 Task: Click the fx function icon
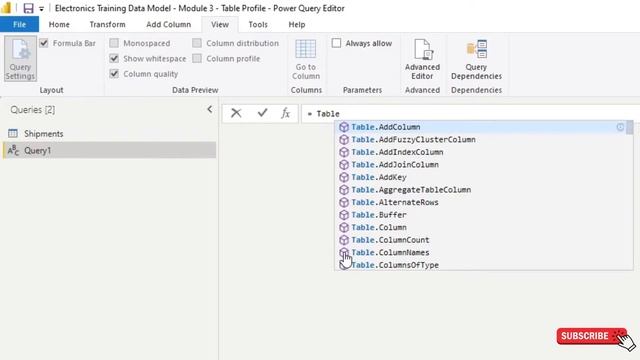(285, 113)
